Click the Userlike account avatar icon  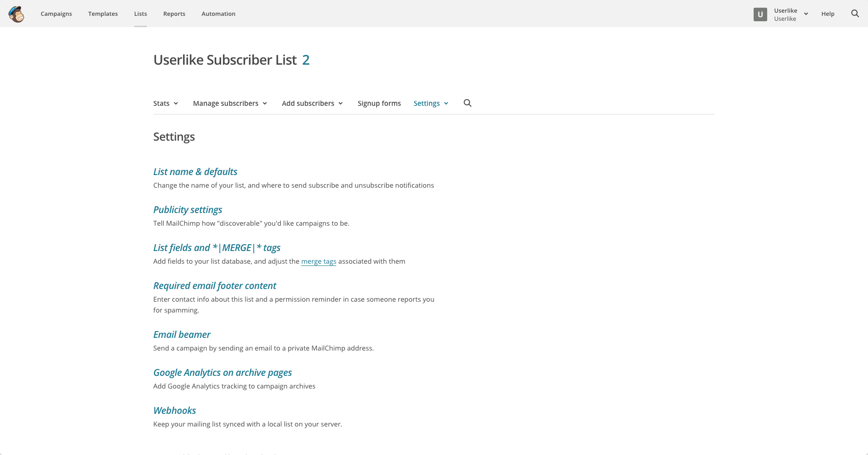click(x=760, y=14)
